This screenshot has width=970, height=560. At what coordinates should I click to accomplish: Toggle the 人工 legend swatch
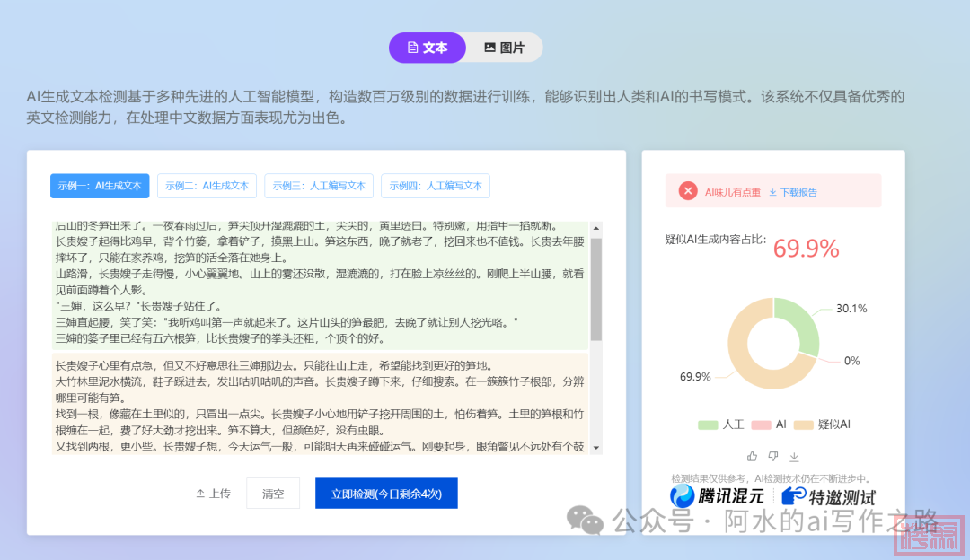pos(707,424)
